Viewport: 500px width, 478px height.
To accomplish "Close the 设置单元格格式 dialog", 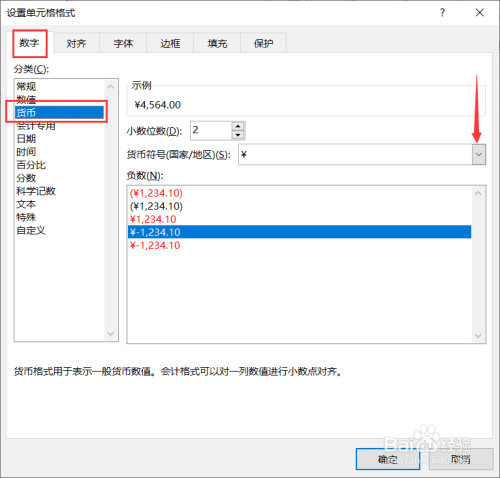I will [480, 13].
